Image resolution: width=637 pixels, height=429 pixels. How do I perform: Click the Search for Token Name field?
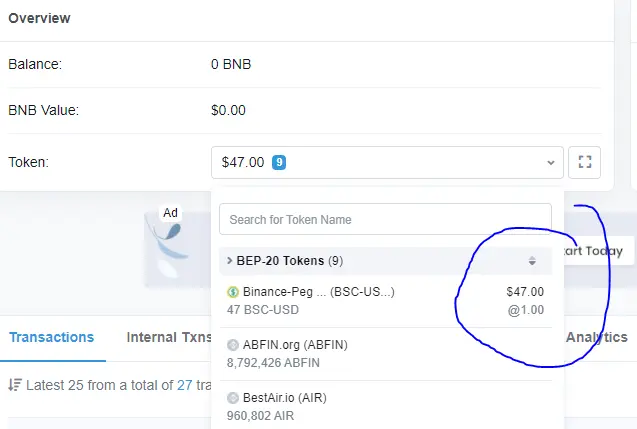point(385,219)
